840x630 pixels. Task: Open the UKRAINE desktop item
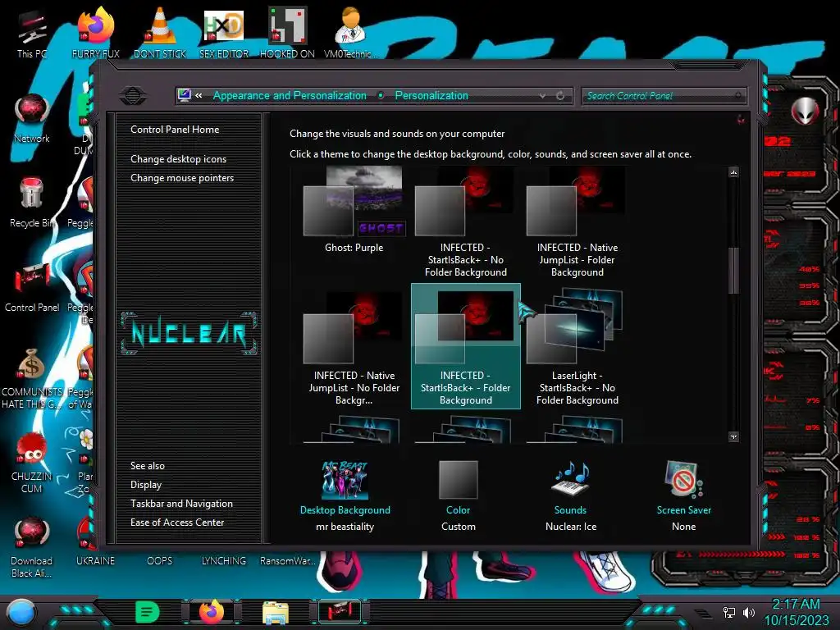(x=95, y=561)
